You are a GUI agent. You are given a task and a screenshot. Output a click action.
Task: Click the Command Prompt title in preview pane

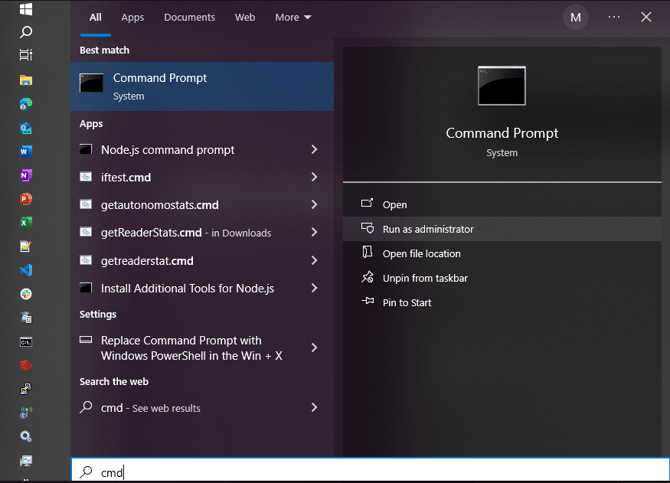(502, 133)
